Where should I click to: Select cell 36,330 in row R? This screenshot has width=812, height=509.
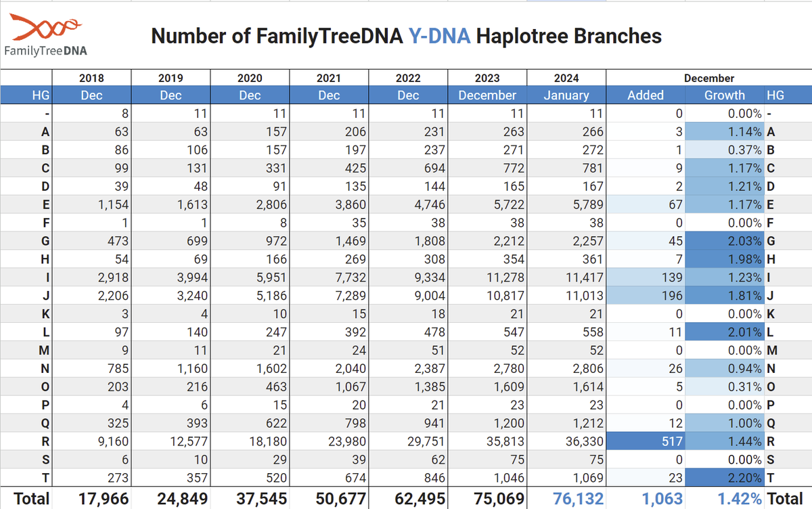point(566,441)
